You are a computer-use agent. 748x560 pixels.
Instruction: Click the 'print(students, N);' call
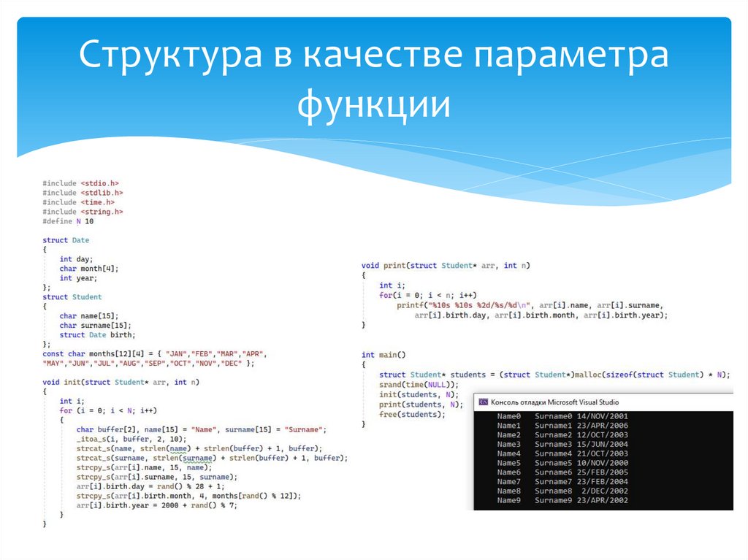(421, 404)
